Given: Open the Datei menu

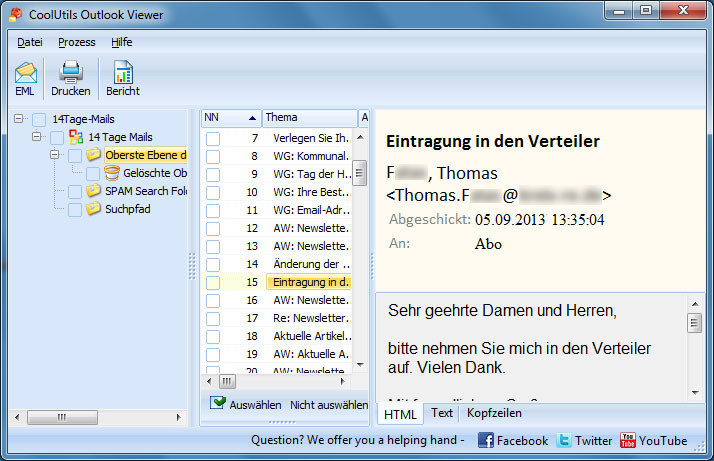Looking at the screenshot, I should coord(30,42).
